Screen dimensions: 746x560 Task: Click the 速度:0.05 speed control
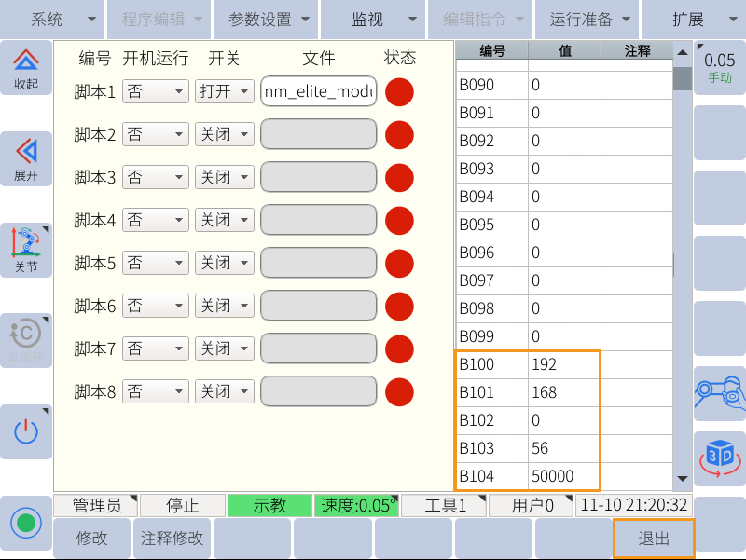click(357, 505)
